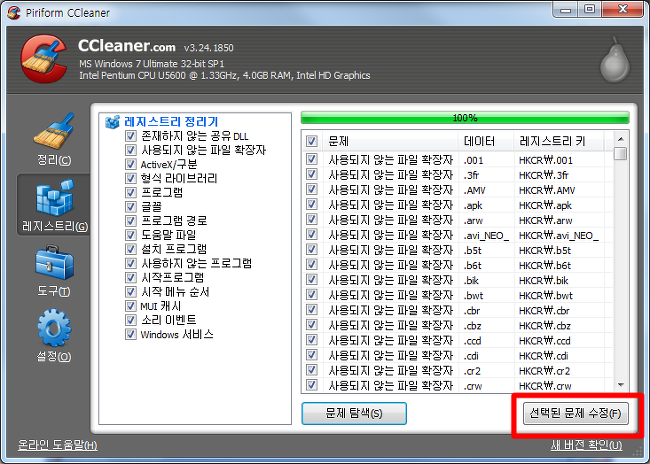
Task: Uncheck the .001 result row checkbox
Action: (x=312, y=160)
